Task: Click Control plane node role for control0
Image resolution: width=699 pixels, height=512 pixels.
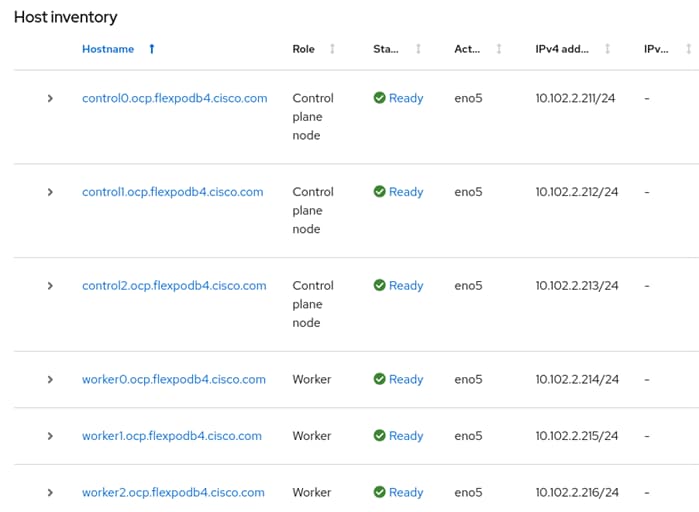Action: [x=313, y=117]
